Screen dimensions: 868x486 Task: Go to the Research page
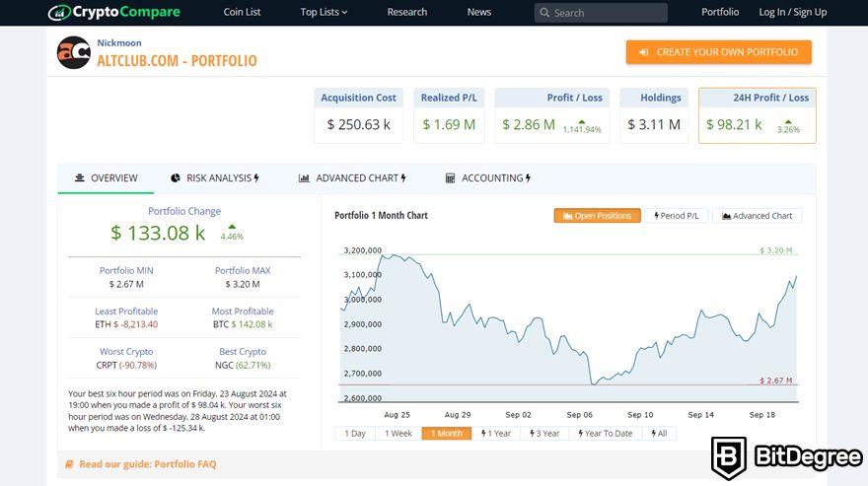click(406, 12)
